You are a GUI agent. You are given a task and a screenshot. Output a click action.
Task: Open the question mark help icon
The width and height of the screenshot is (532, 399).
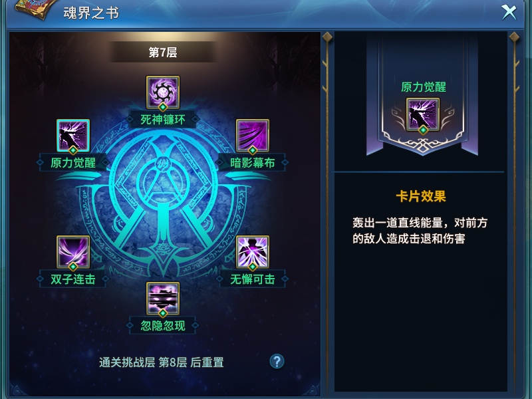[x=277, y=361]
